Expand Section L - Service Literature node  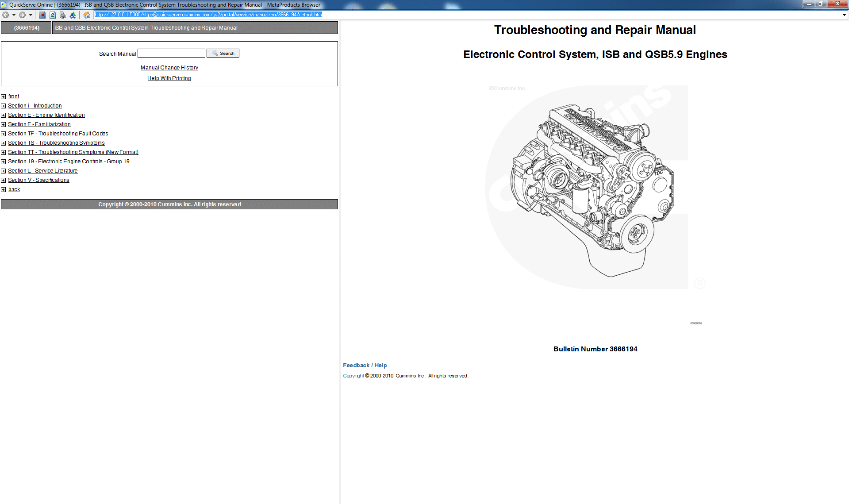(x=4, y=171)
